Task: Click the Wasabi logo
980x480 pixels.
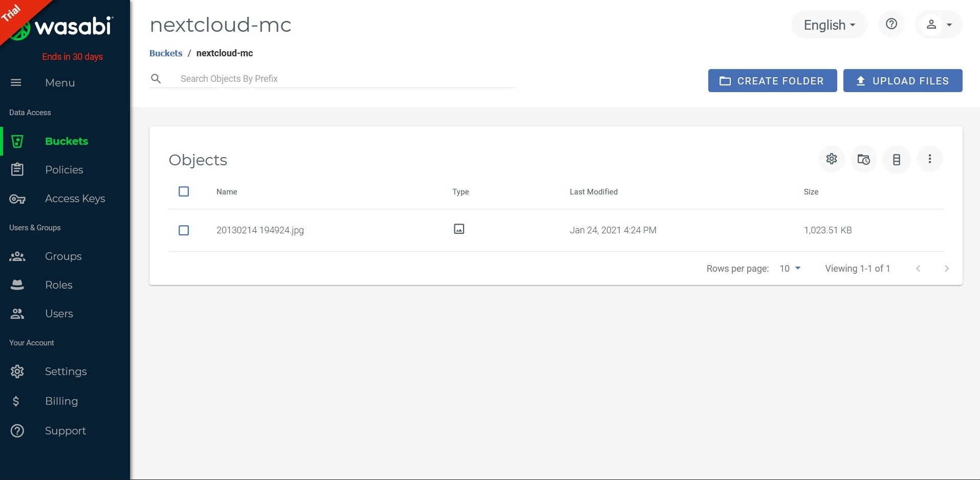Action: 62,27
